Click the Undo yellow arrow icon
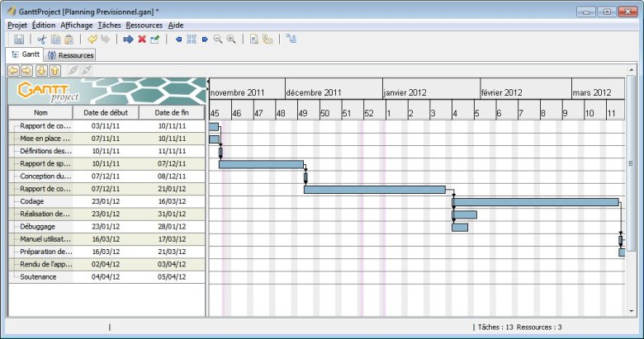Screen dimensions: 644x339 [92, 40]
